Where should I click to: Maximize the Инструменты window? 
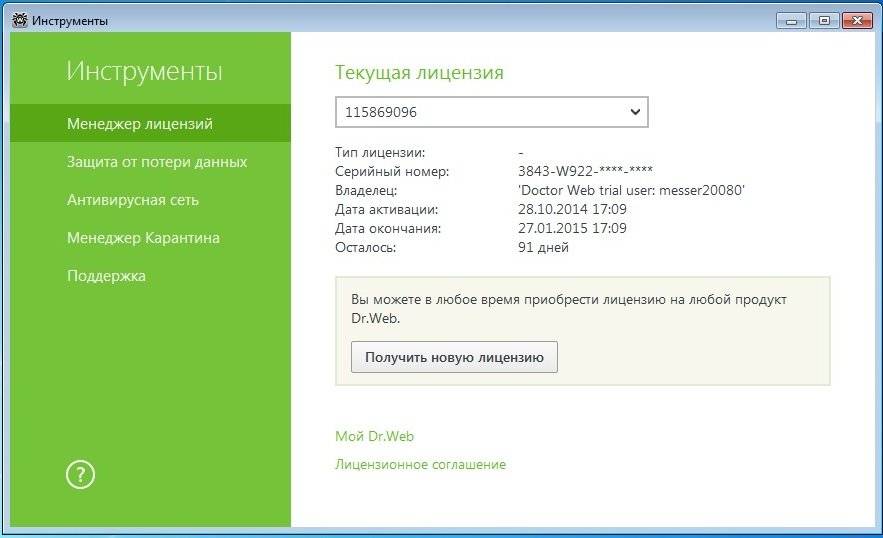[824, 21]
